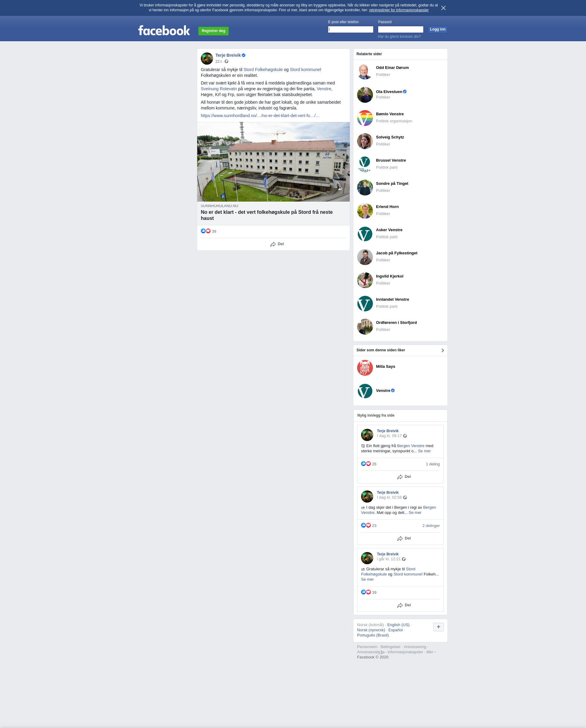Focus the E-post eller telefon field
This screenshot has height=728, width=586.
350,29
